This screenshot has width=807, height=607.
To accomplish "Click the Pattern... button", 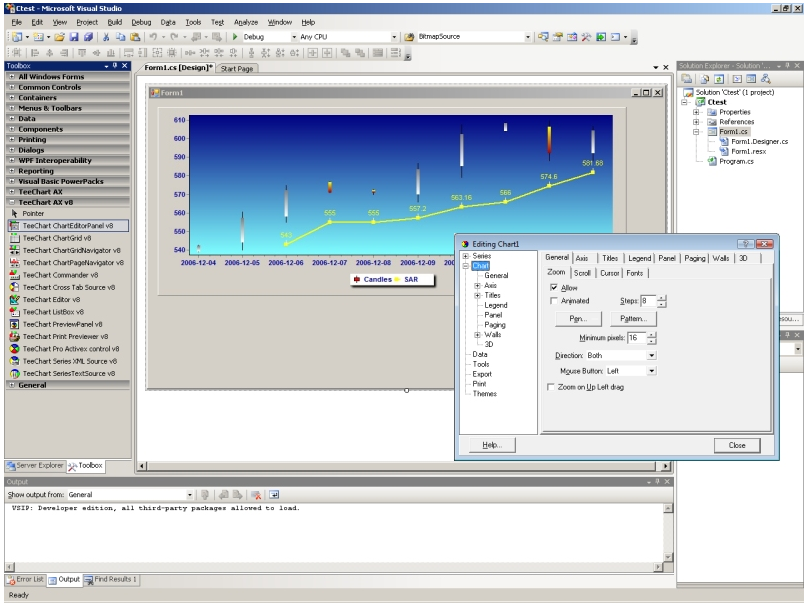I will (633, 319).
